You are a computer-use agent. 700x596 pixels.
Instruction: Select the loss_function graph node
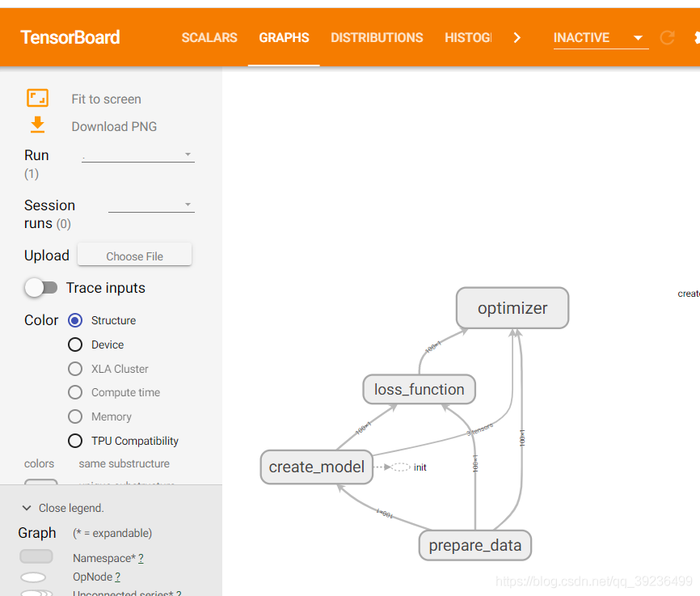click(419, 389)
